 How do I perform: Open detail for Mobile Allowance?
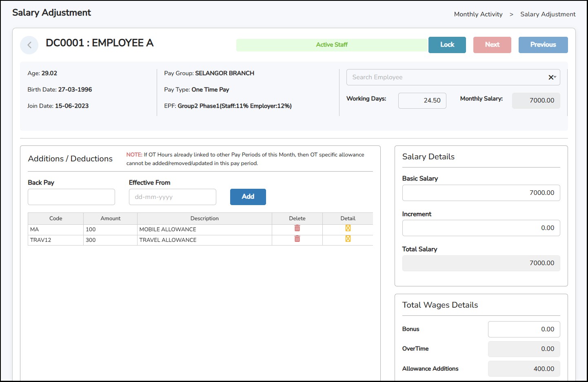(348, 228)
